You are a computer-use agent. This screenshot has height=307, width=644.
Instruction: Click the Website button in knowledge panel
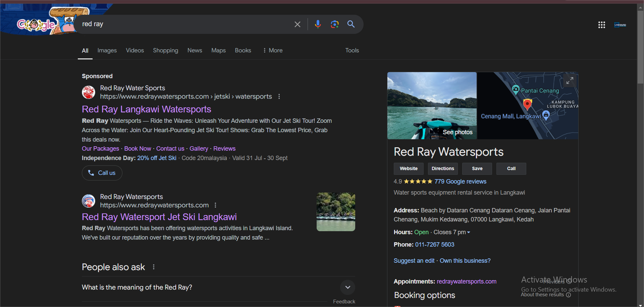[409, 169]
